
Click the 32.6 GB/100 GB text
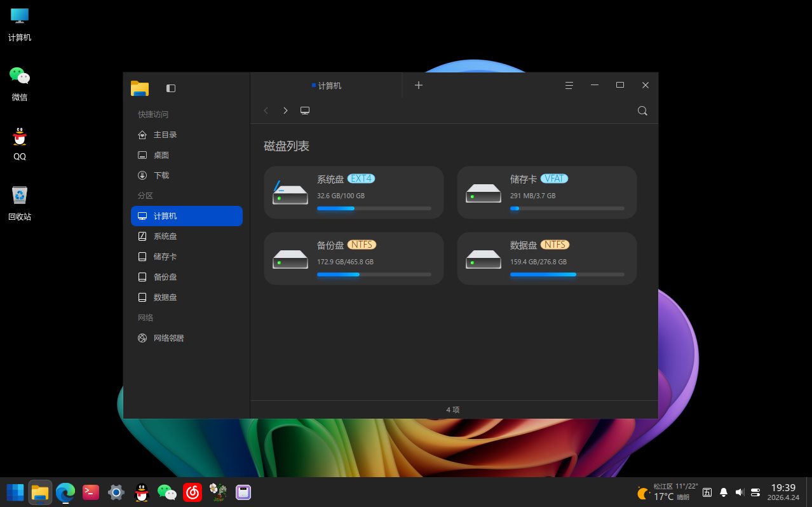click(x=341, y=196)
